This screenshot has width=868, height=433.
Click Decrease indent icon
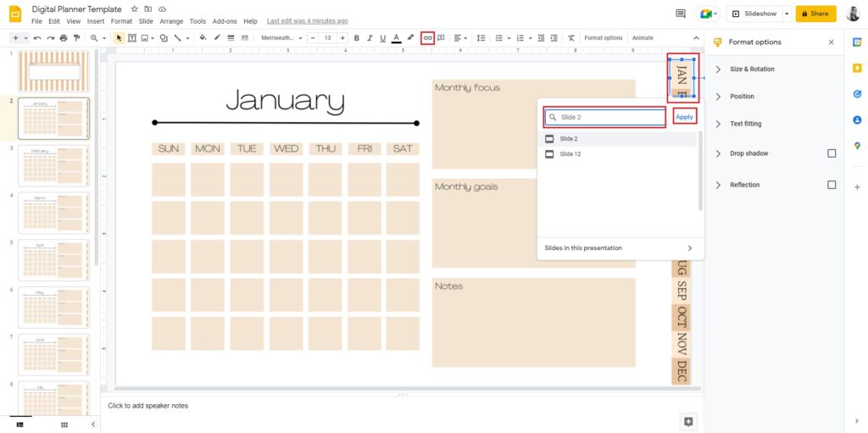[x=541, y=38]
